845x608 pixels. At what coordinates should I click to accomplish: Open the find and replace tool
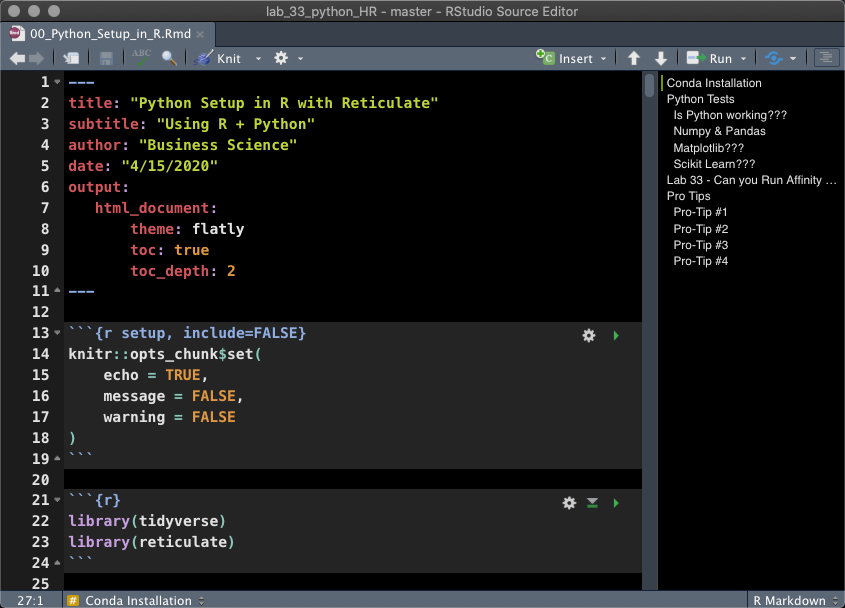[x=168, y=58]
